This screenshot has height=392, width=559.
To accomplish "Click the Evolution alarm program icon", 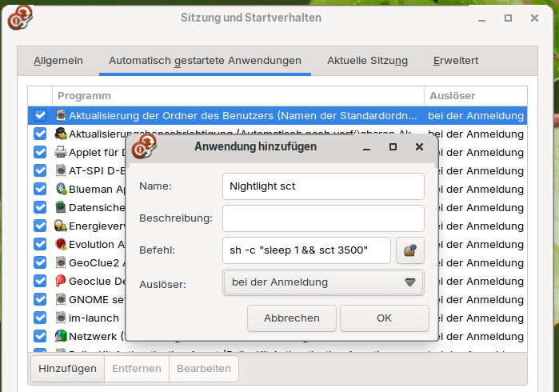I will coord(61,244).
